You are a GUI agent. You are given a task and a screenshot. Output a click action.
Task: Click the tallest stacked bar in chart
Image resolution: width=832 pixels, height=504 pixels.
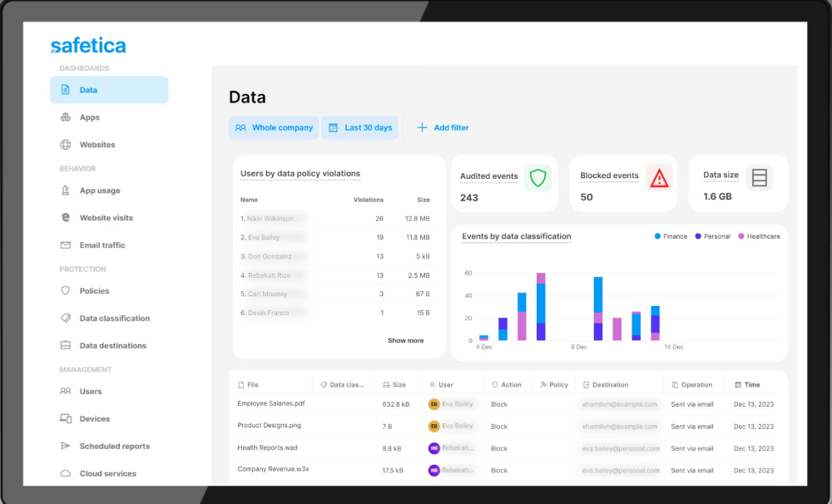541,306
